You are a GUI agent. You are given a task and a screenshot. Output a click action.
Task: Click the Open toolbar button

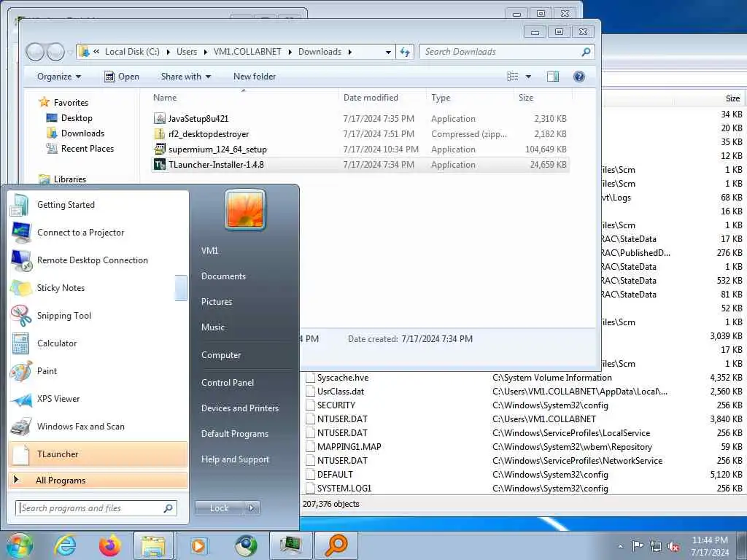[122, 77]
